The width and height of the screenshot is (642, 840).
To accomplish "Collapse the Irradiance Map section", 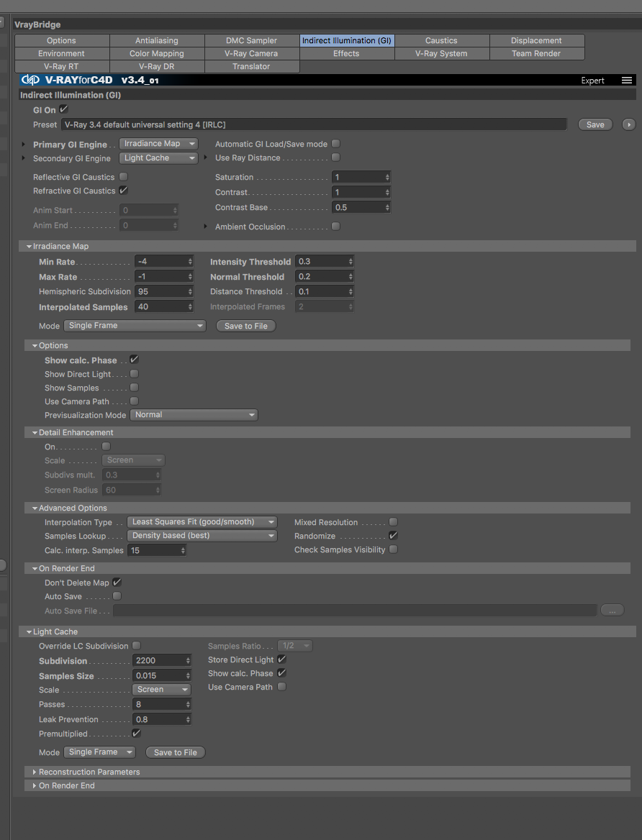I will [29, 247].
